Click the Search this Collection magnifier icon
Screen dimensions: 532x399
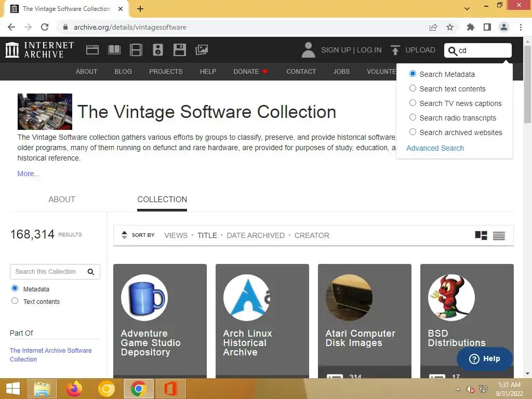click(x=90, y=272)
